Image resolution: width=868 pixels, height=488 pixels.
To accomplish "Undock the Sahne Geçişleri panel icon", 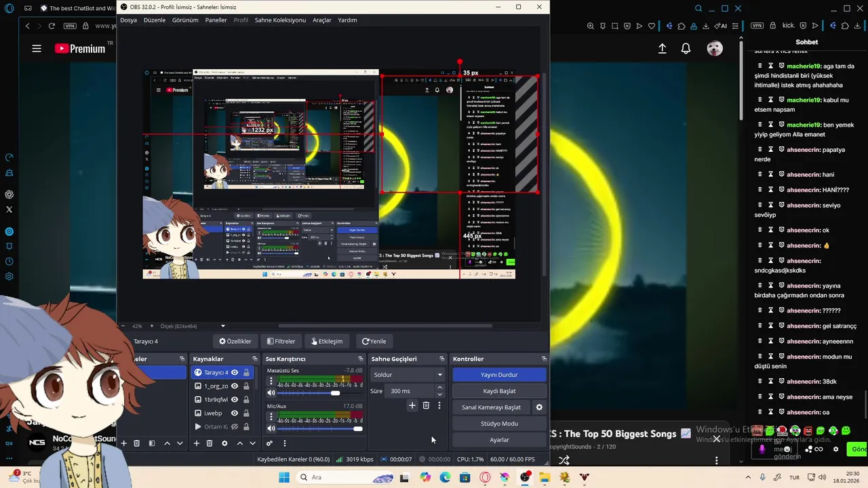I will coord(442,359).
